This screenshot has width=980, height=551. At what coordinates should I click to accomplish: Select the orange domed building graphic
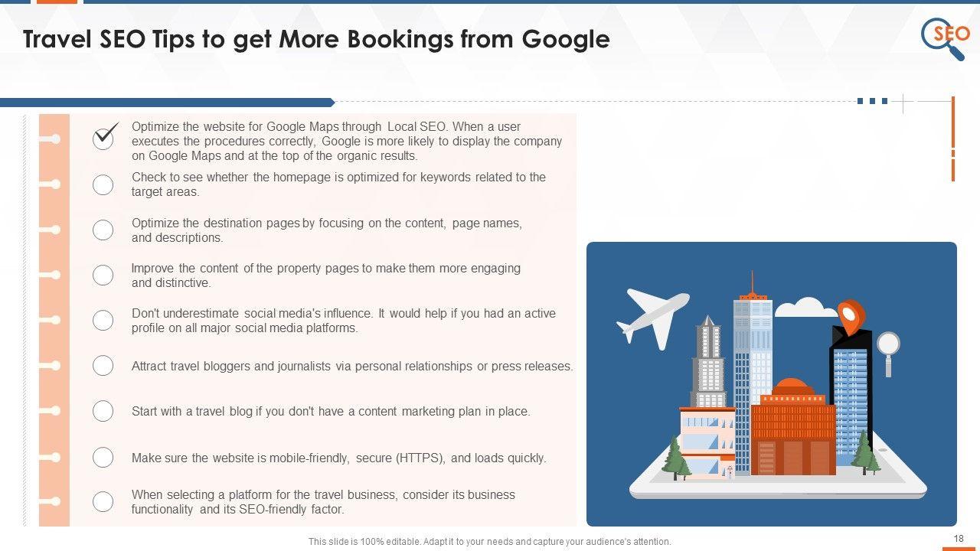(x=794, y=426)
